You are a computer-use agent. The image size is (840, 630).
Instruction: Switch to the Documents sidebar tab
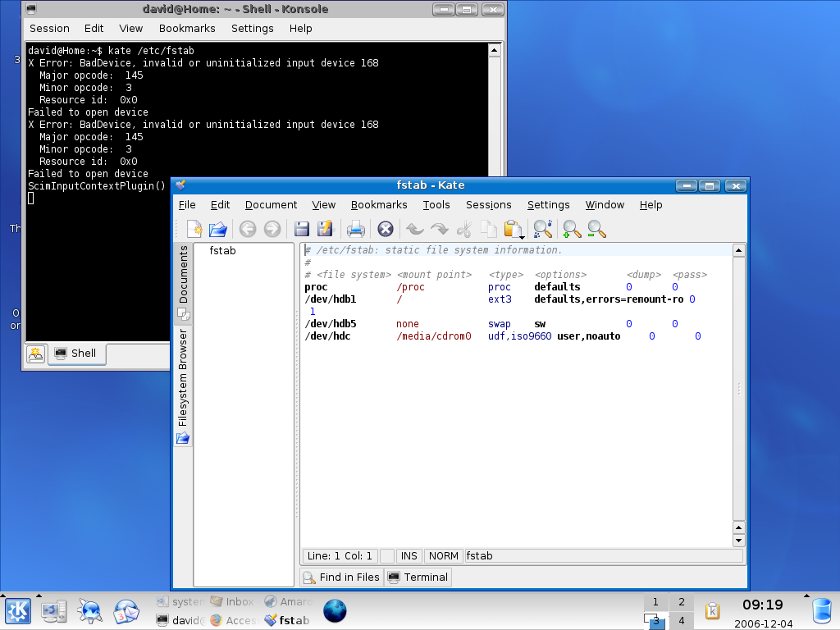(183, 282)
